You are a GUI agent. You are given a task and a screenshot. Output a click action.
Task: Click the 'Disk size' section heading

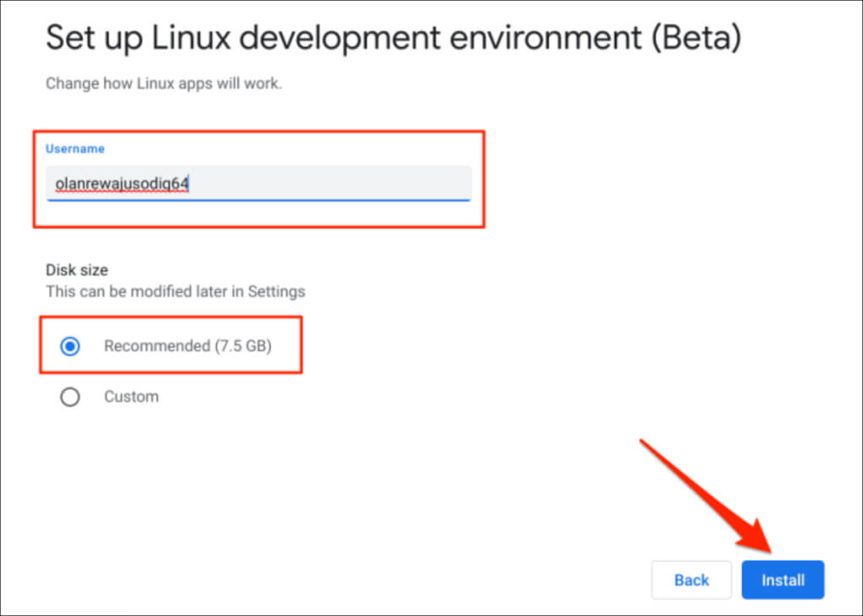(x=77, y=271)
